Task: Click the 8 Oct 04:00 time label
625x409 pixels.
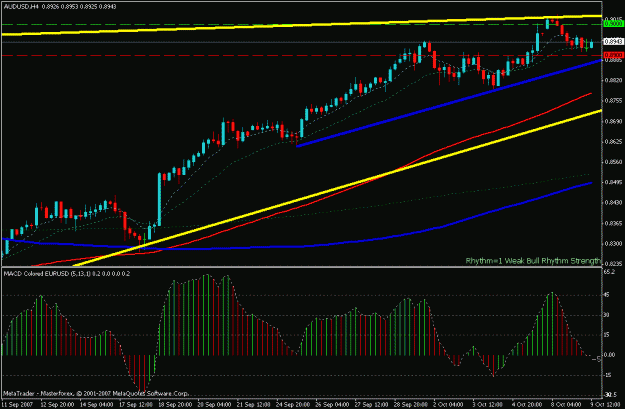Action: (x=566, y=404)
